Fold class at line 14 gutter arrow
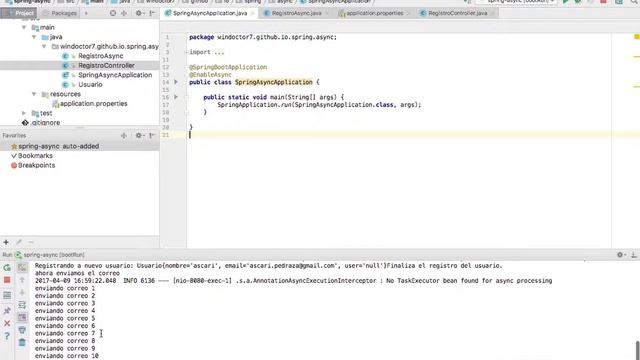The image size is (640, 360). [x=176, y=82]
